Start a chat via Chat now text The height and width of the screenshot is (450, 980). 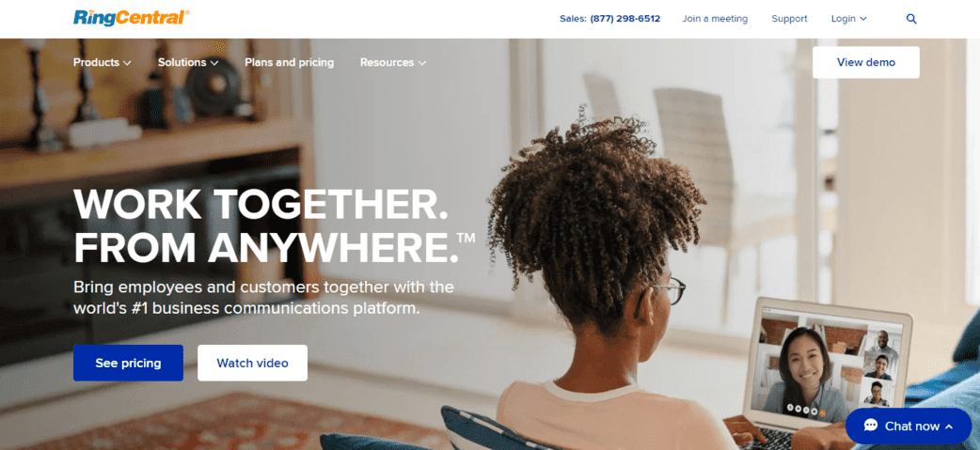912,427
